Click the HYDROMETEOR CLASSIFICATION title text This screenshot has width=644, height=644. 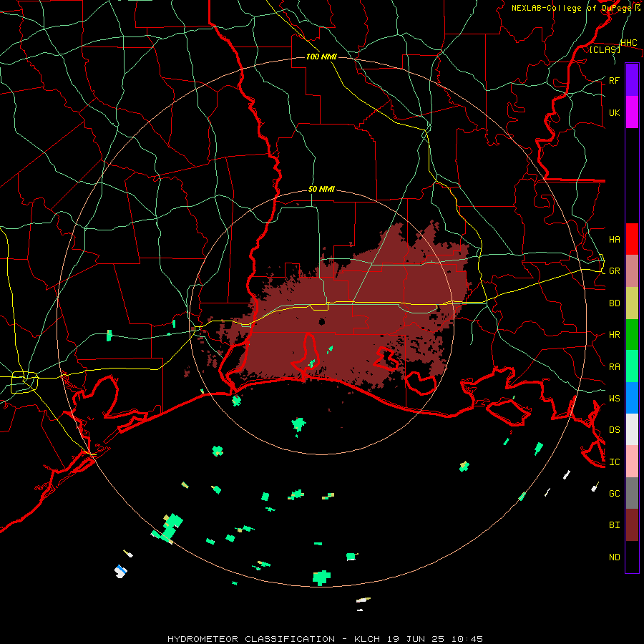click(x=251, y=639)
